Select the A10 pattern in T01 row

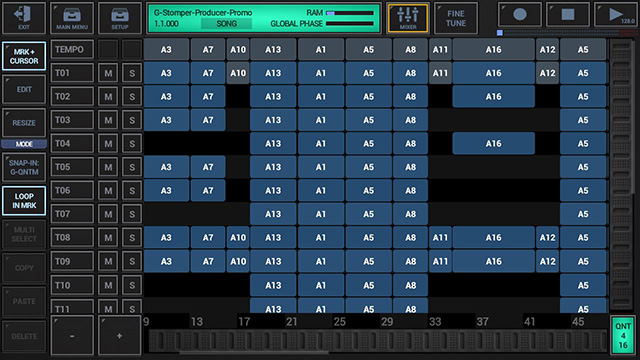point(238,73)
